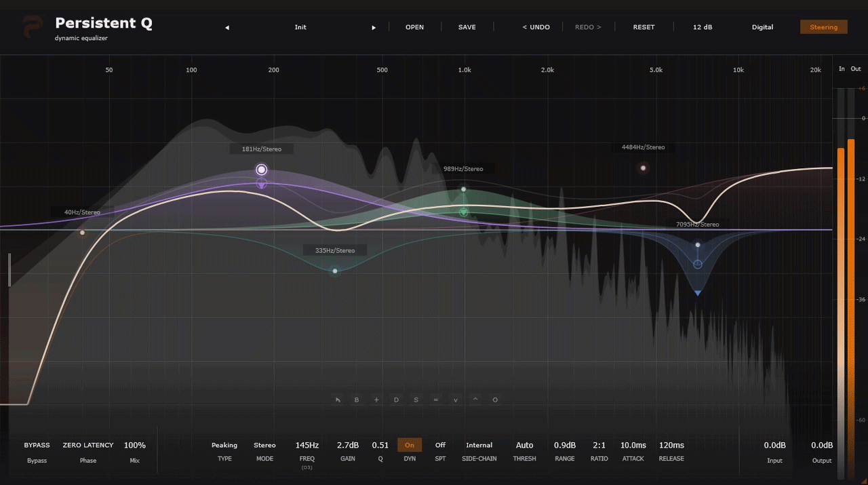Open the Internal side-chain dropdown
The height and width of the screenshot is (485, 868).
click(479, 445)
